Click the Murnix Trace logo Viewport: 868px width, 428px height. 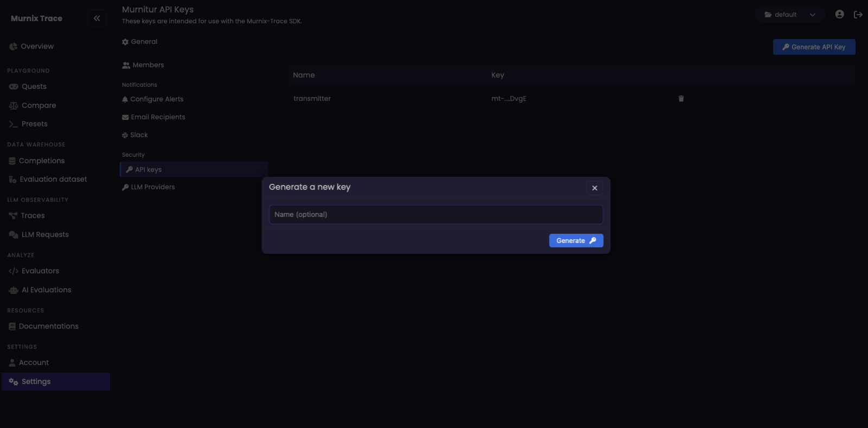(36, 18)
